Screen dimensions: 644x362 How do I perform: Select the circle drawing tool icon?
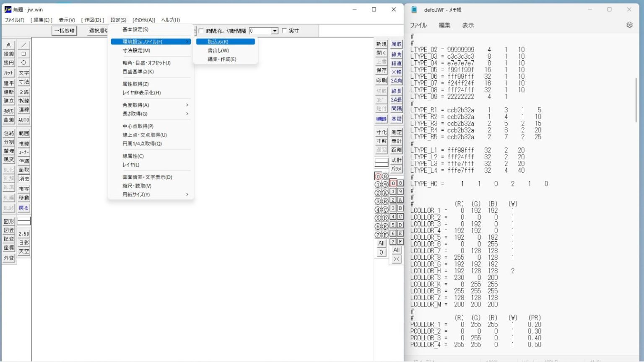point(24,62)
